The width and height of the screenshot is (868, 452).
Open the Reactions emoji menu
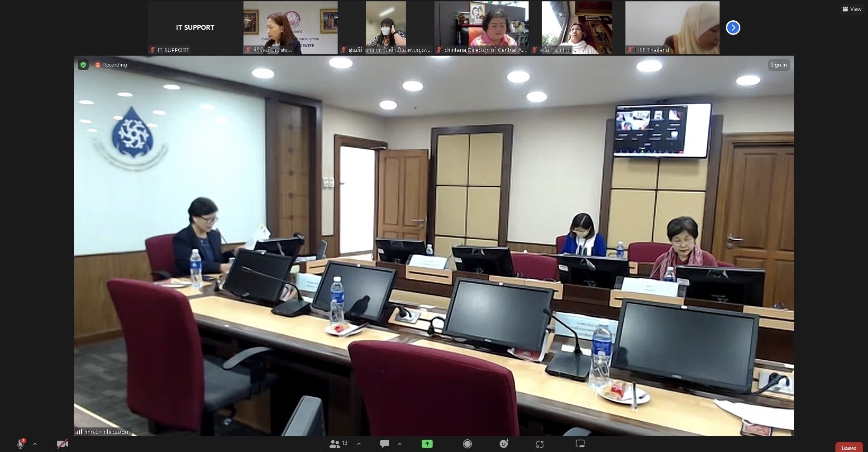(x=504, y=444)
